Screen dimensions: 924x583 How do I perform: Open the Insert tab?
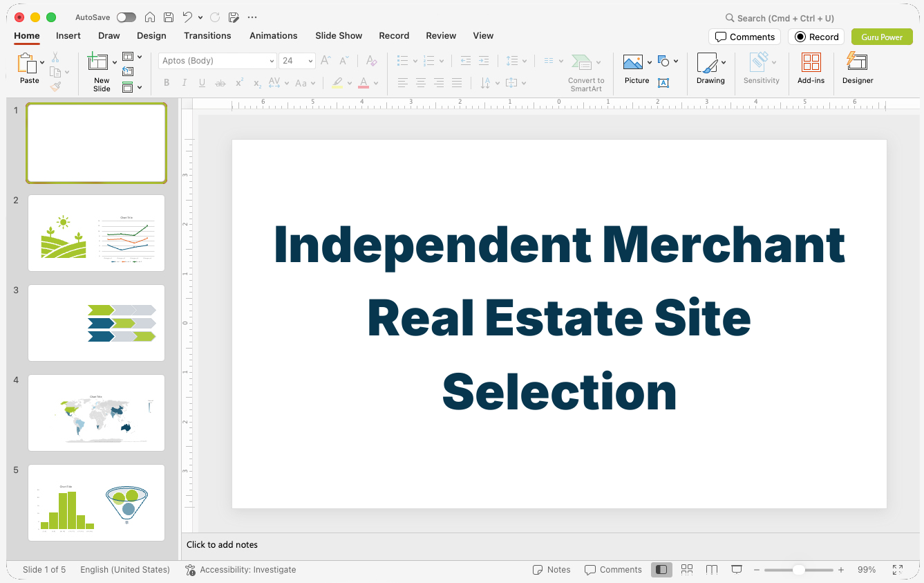tap(68, 35)
